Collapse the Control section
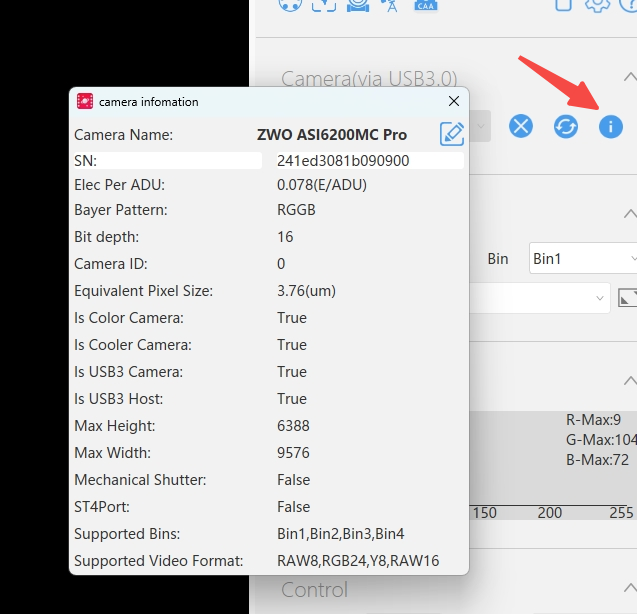The height and width of the screenshot is (614, 637). (628, 589)
